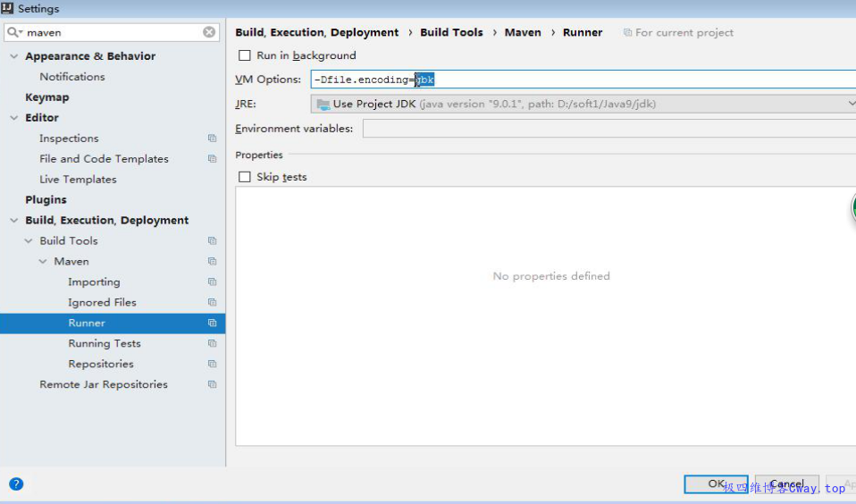Click the OK button
The width and height of the screenshot is (856, 504).
pos(716,483)
